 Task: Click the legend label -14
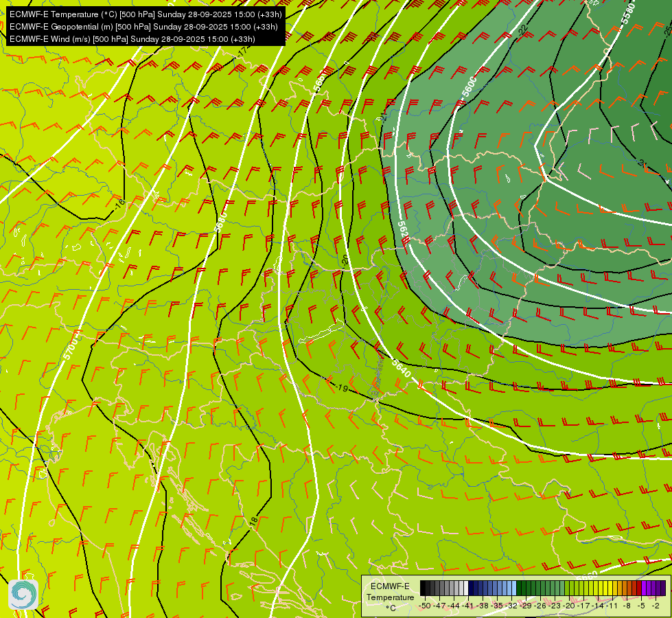pyautogui.click(x=598, y=606)
